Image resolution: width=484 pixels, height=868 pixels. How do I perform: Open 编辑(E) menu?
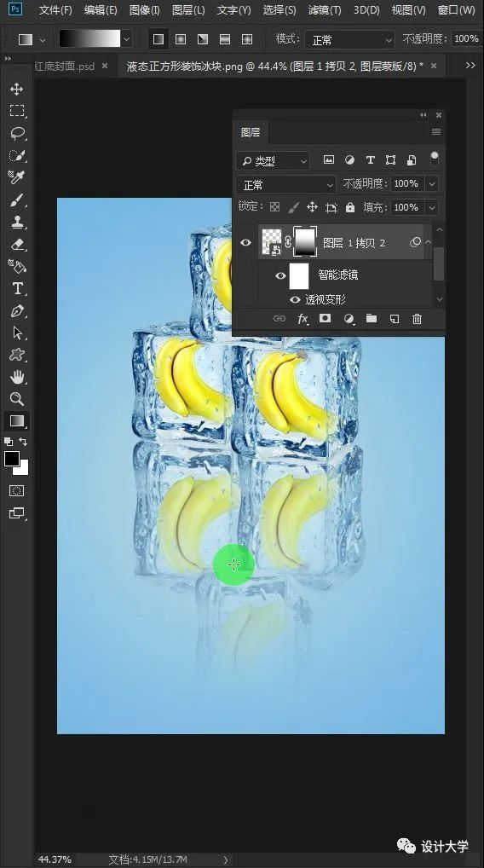(101, 10)
